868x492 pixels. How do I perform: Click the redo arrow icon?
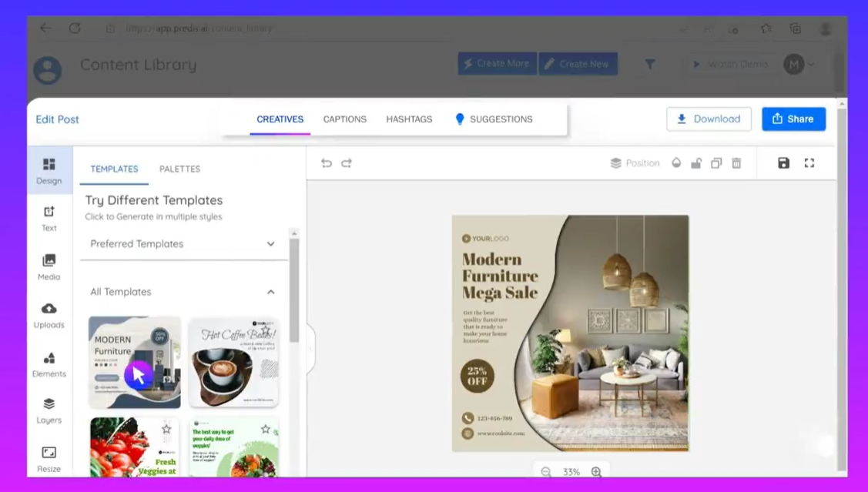tap(347, 163)
